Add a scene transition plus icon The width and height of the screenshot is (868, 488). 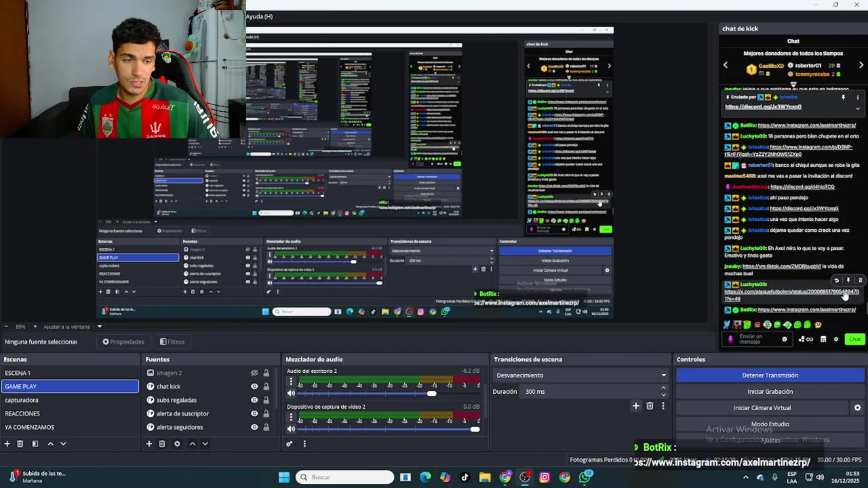[x=636, y=406]
